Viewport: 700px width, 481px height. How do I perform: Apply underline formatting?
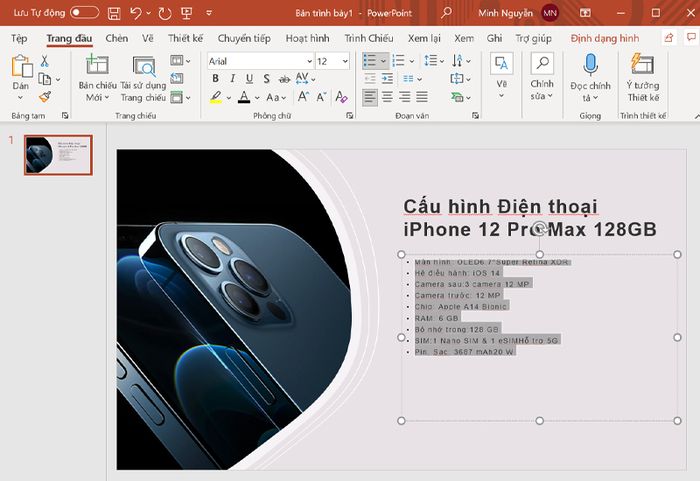250,79
